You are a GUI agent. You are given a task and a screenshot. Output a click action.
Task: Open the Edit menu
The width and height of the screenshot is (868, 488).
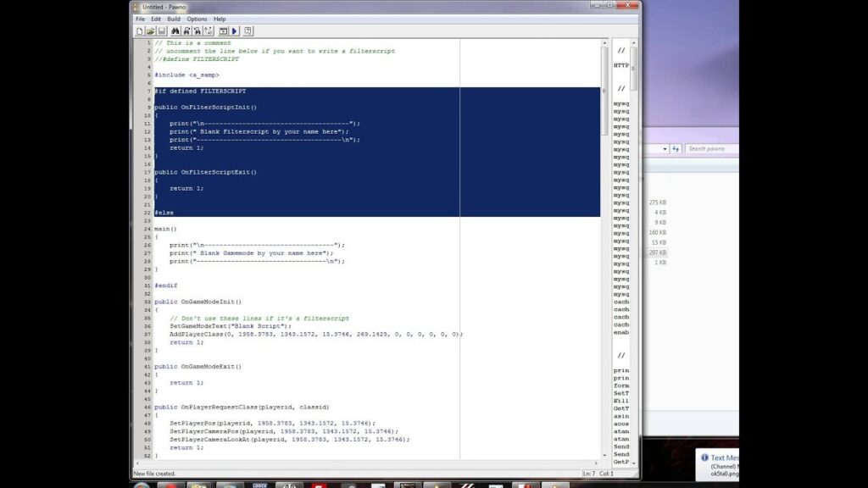(x=156, y=19)
